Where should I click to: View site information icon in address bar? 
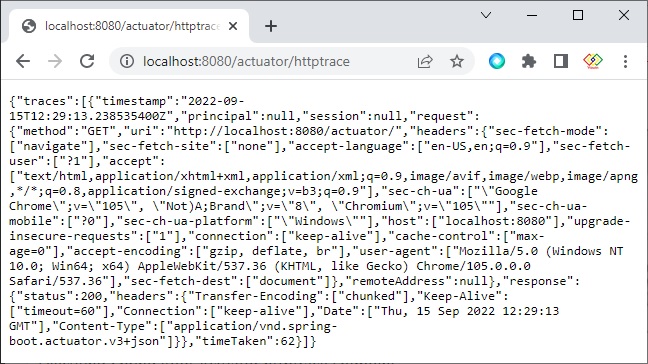127,61
